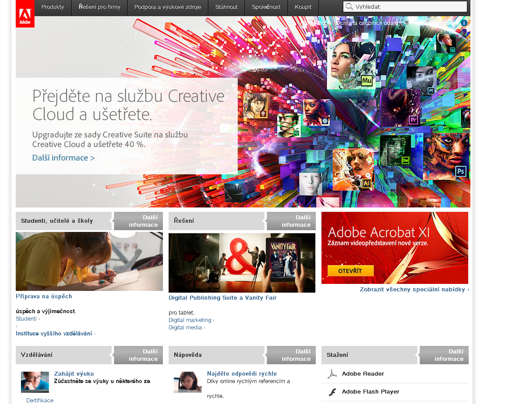This screenshot has width=532, height=404.
Task: Focus the Vyhledat search field
Action: click(405, 7)
